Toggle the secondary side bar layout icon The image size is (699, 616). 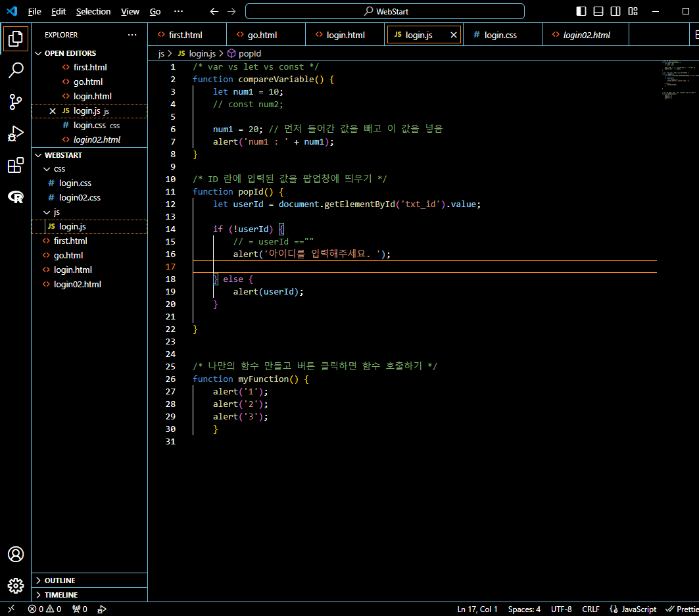[x=615, y=11]
